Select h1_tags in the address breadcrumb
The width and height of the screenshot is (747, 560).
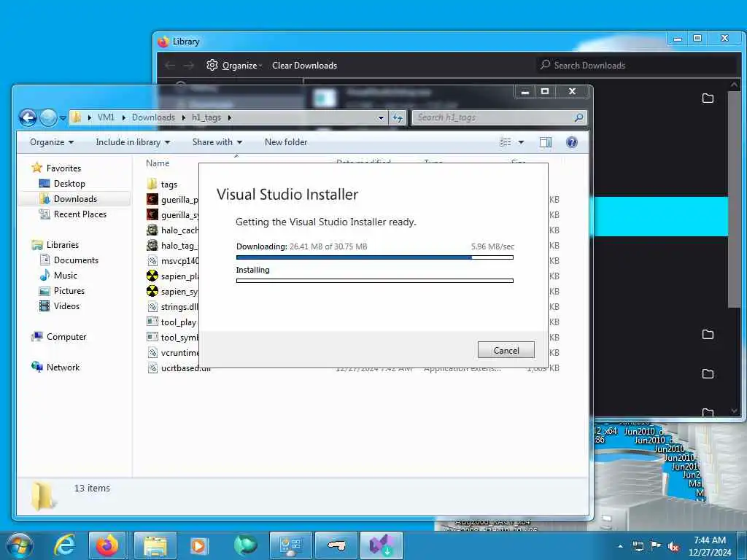coord(206,117)
